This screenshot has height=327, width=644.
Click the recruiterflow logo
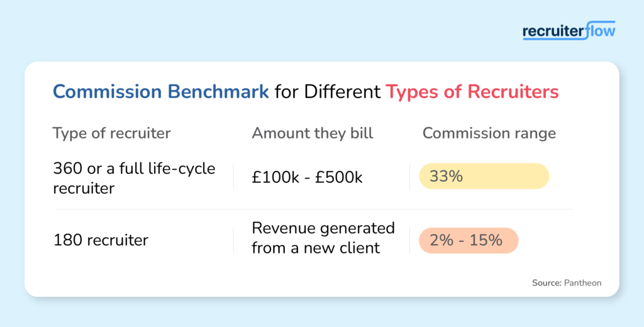pos(569,31)
